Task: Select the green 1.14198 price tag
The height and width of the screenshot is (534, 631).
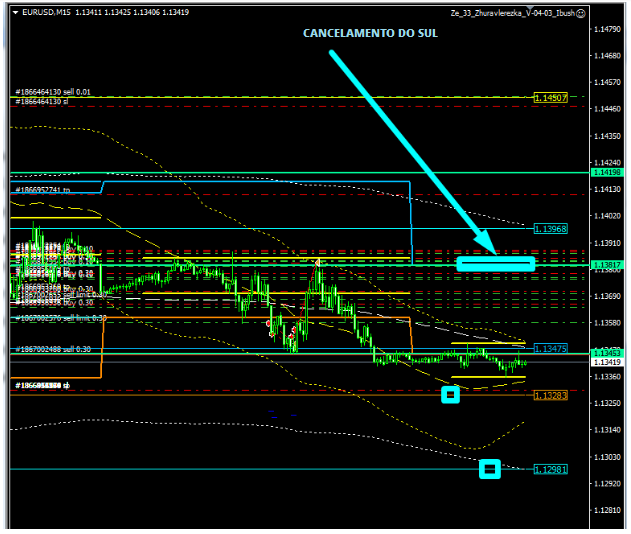Action: point(607,172)
